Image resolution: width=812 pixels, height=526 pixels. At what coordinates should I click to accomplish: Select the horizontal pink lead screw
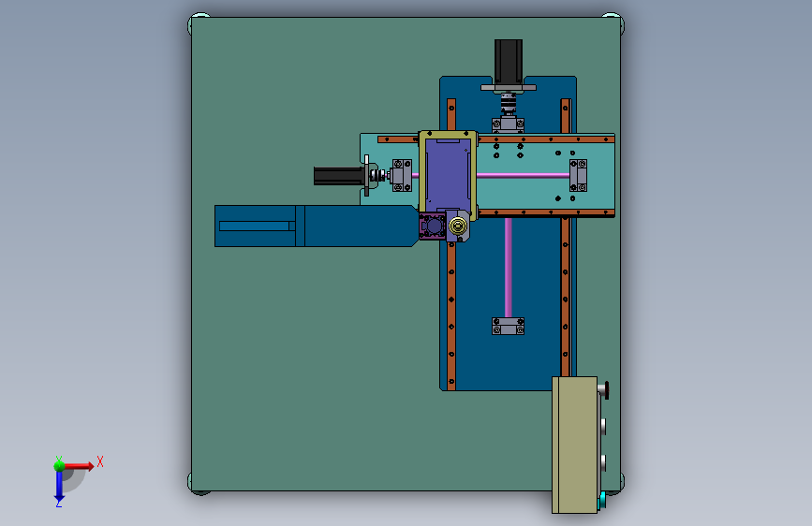click(523, 176)
